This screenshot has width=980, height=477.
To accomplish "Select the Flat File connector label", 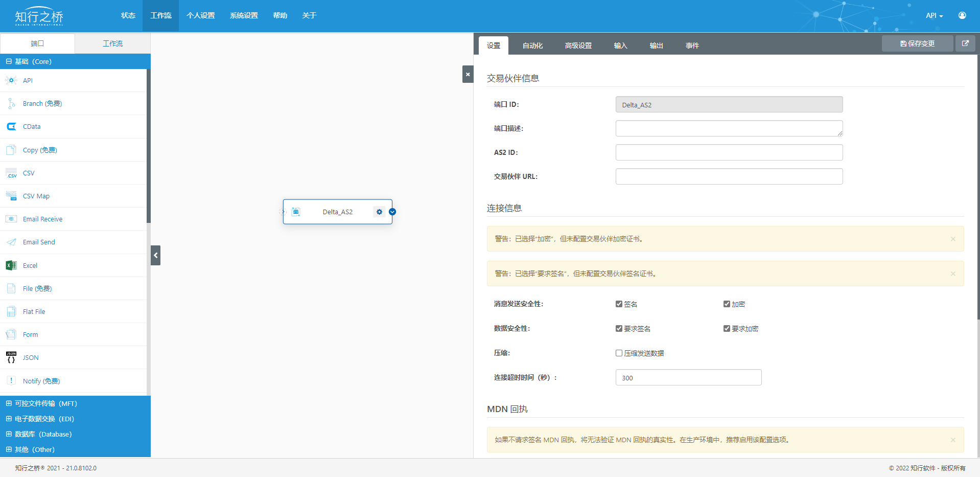I will (34, 311).
